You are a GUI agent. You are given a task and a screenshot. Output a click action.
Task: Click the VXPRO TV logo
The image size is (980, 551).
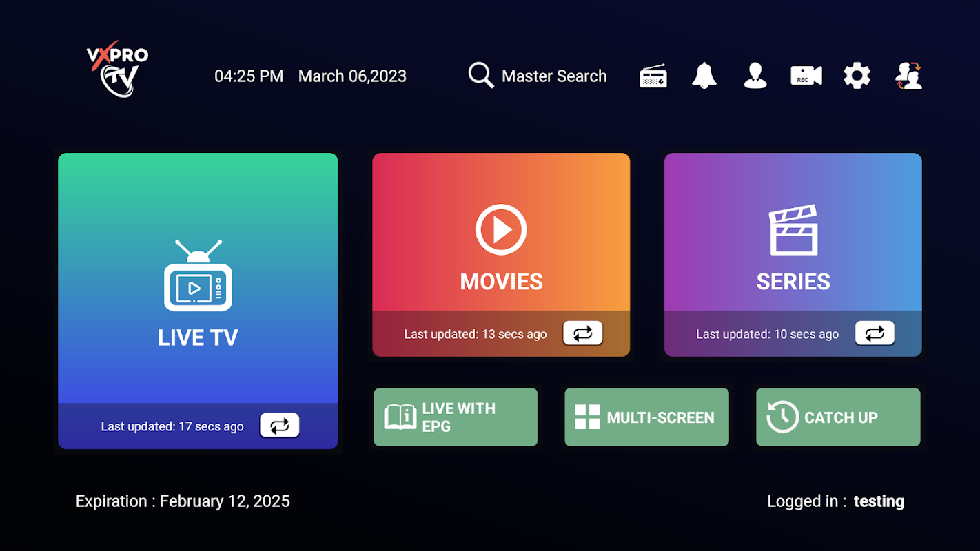117,69
